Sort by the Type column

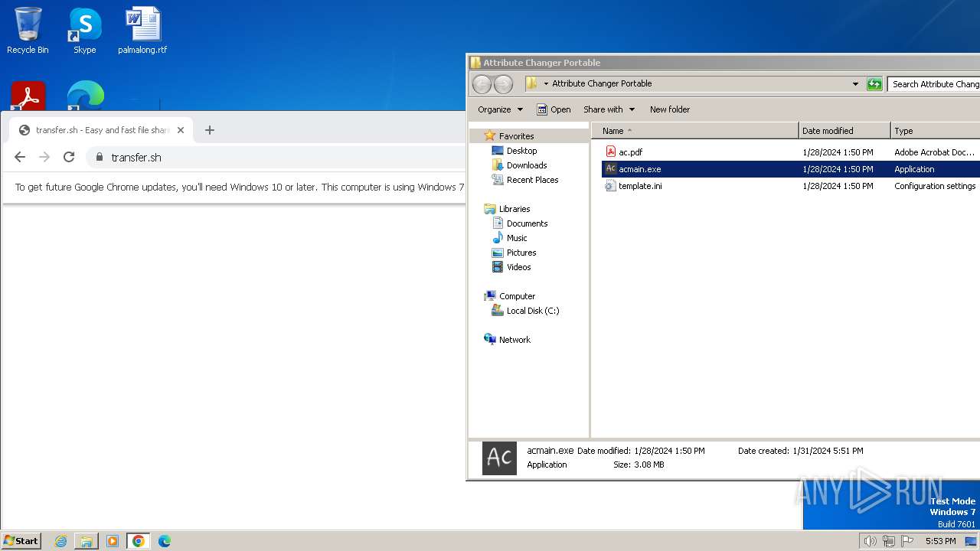pos(936,131)
